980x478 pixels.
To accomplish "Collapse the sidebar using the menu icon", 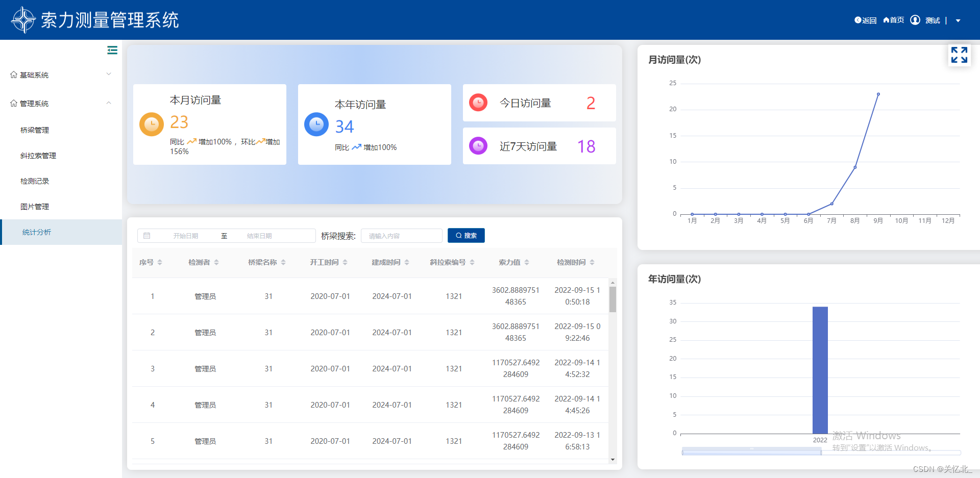I will (x=112, y=50).
